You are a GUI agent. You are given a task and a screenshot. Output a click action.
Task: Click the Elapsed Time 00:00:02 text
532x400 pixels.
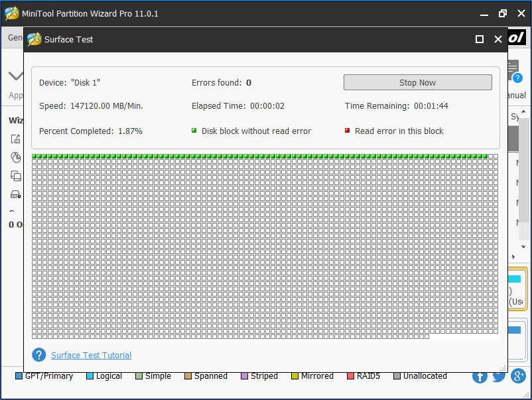pos(238,106)
